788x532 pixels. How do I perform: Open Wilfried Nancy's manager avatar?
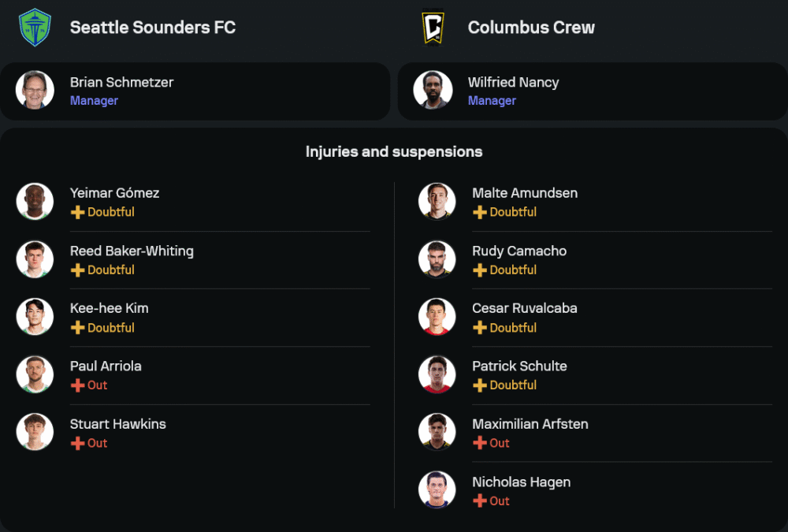point(433,91)
